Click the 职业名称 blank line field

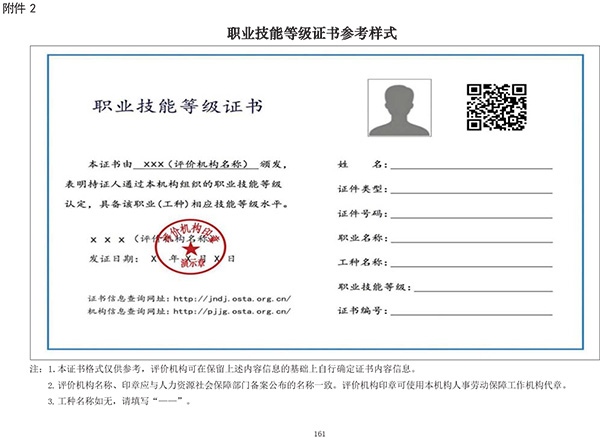[471, 238]
